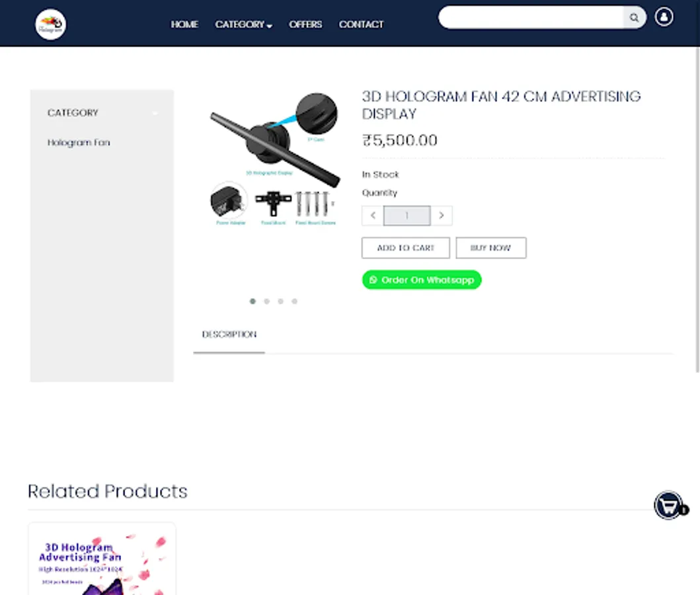The width and height of the screenshot is (700, 595).
Task: Go to the HOME menu item
Action: point(184,24)
